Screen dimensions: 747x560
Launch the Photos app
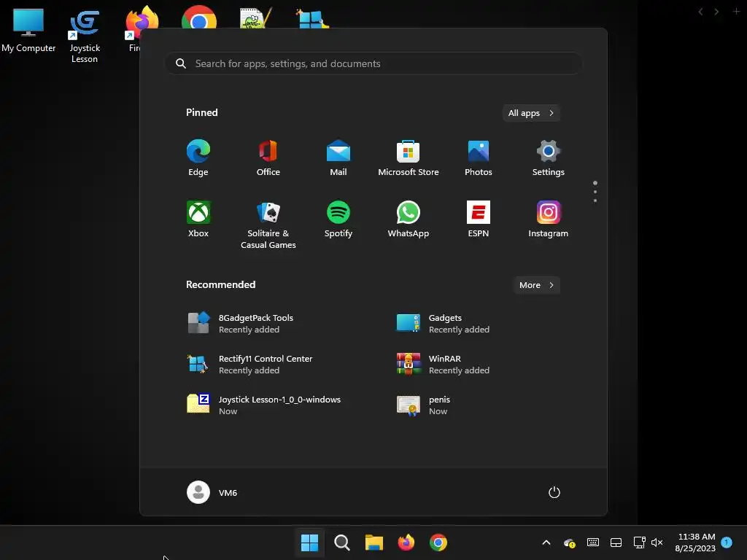point(479,158)
